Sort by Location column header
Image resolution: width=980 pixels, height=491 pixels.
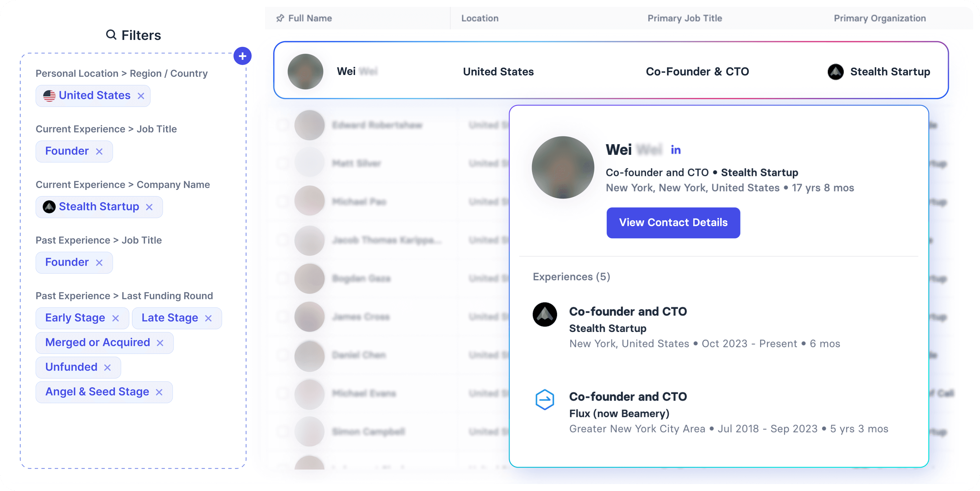click(x=479, y=18)
